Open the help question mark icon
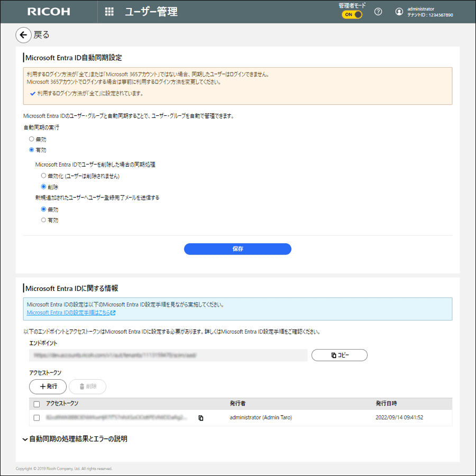 click(378, 12)
